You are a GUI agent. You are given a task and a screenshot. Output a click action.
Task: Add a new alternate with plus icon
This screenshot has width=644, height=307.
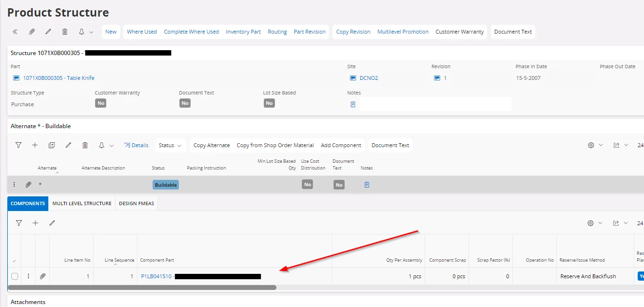pos(35,145)
